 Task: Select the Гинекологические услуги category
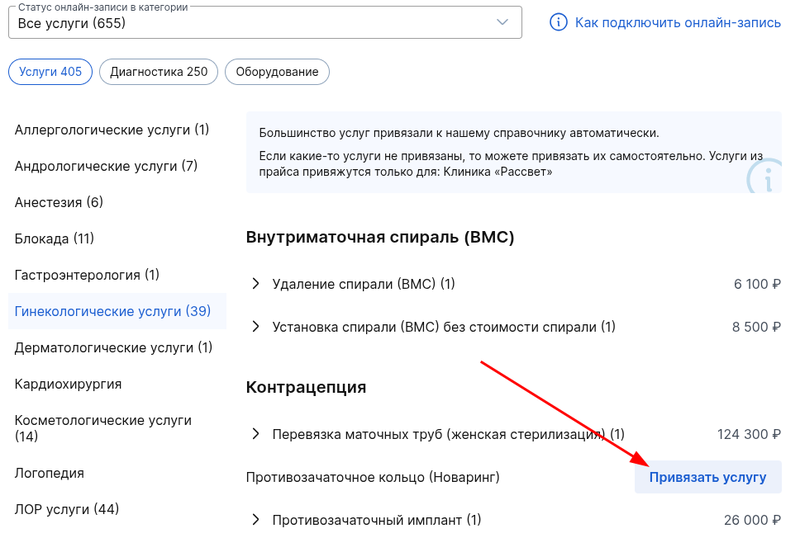[x=113, y=311]
